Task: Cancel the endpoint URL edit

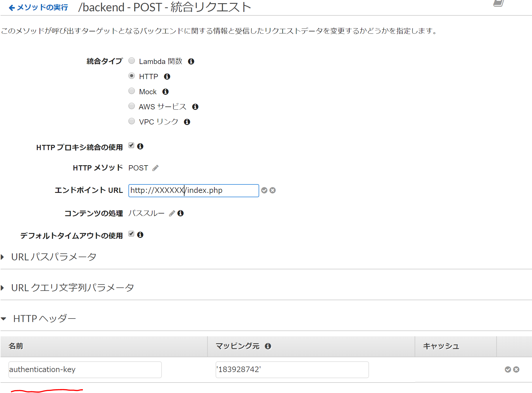Action: click(x=273, y=190)
